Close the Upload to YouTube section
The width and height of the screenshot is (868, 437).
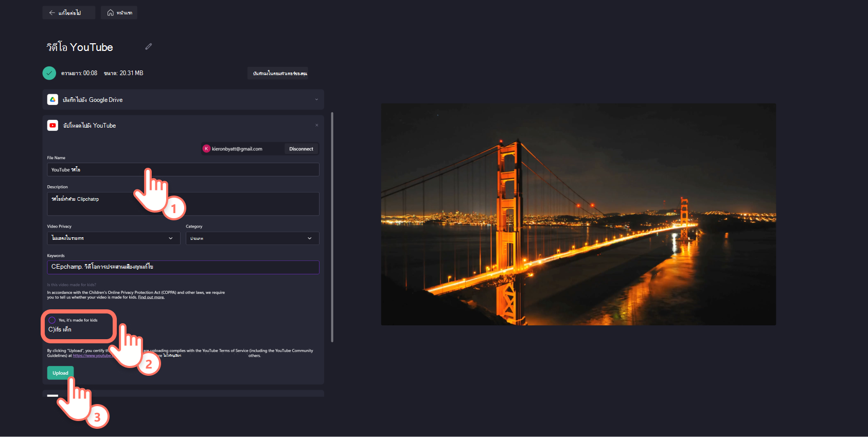click(316, 125)
